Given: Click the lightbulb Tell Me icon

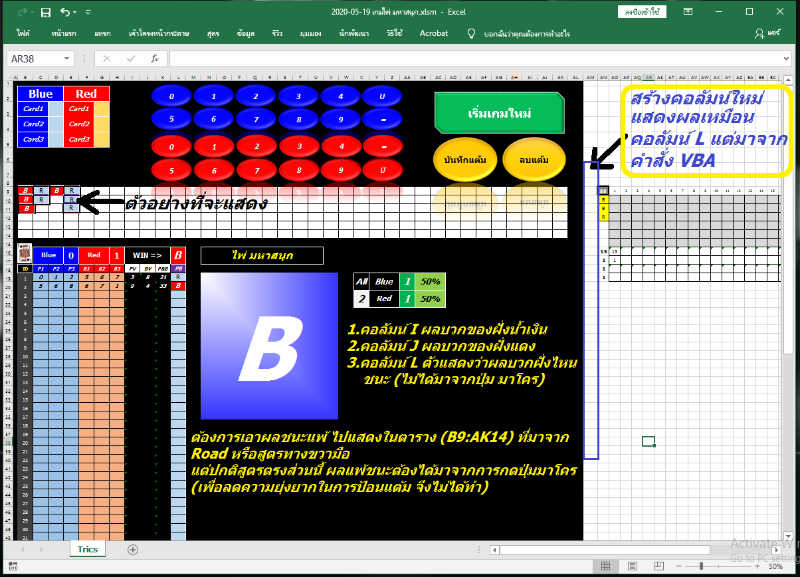Looking at the screenshot, I should point(472,33).
